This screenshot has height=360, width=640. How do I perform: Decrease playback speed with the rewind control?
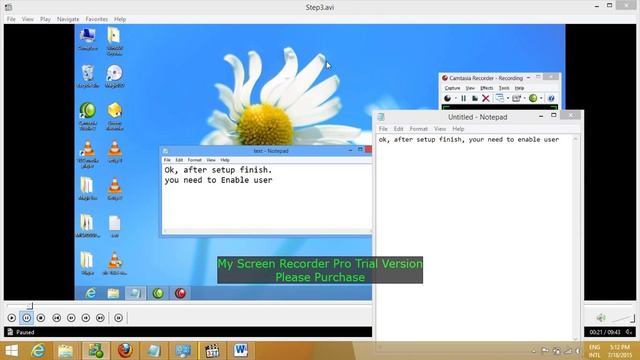click(x=71, y=318)
